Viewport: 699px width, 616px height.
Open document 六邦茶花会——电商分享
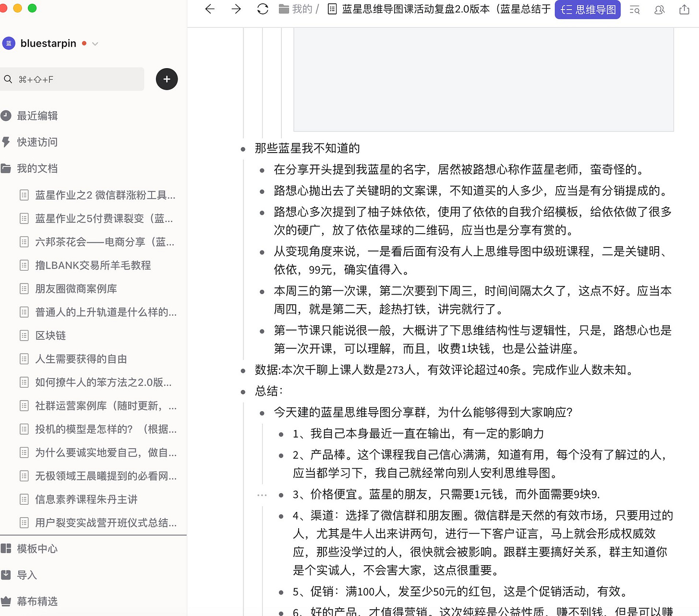[x=105, y=242]
